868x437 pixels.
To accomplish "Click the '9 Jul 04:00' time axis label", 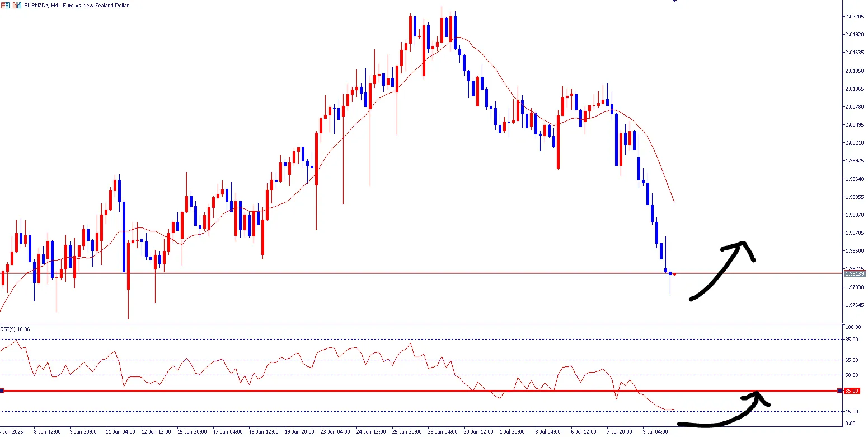I will pyautogui.click(x=656, y=432).
